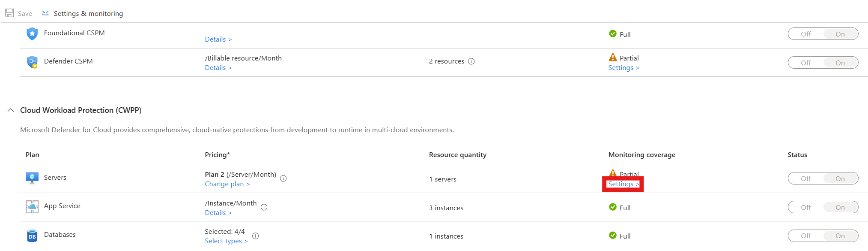868x251 pixels.
Task: Open Defender CSPM Settings link
Action: (x=623, y=68)
